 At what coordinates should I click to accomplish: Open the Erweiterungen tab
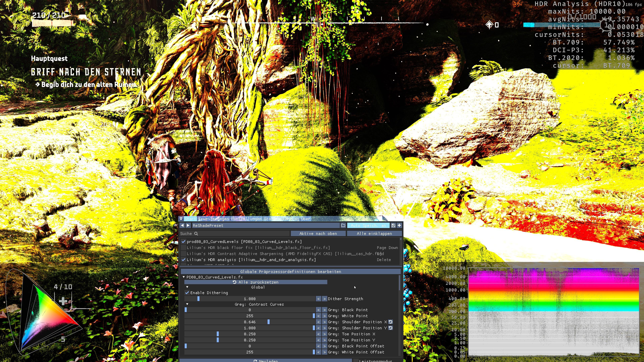pyautogui.click(x=214, y=219)
